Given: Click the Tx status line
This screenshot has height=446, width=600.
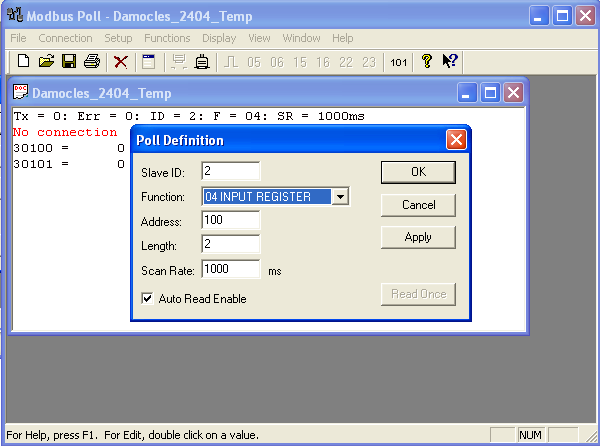Looking at the screenshot, I should point(189,116).
